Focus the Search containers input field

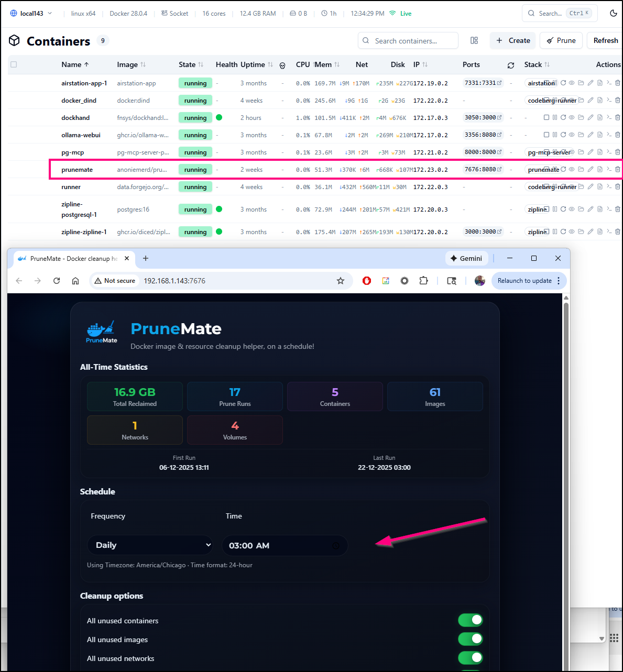[409, 40]
